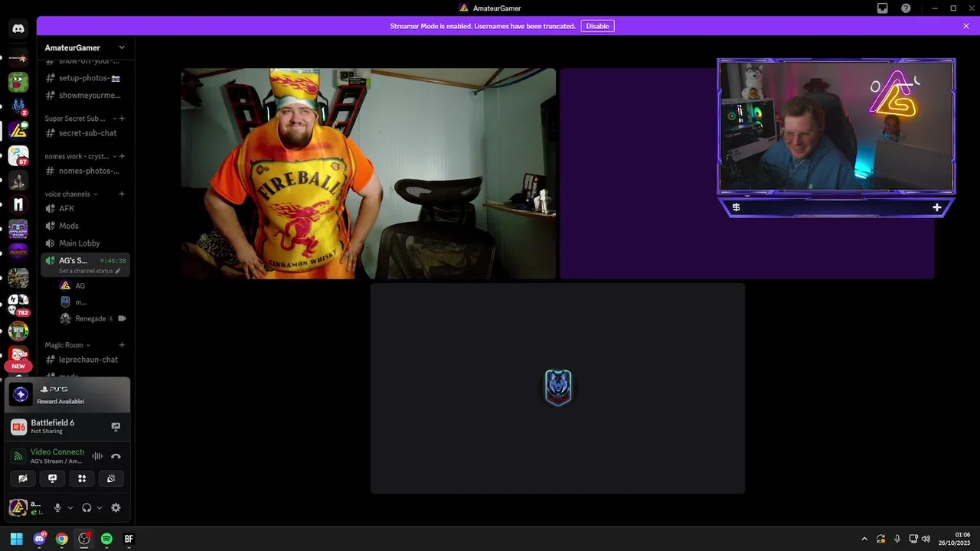This screenshot has width=980, height=551.
Task: Mute your microphone
Action: point(57,507)
